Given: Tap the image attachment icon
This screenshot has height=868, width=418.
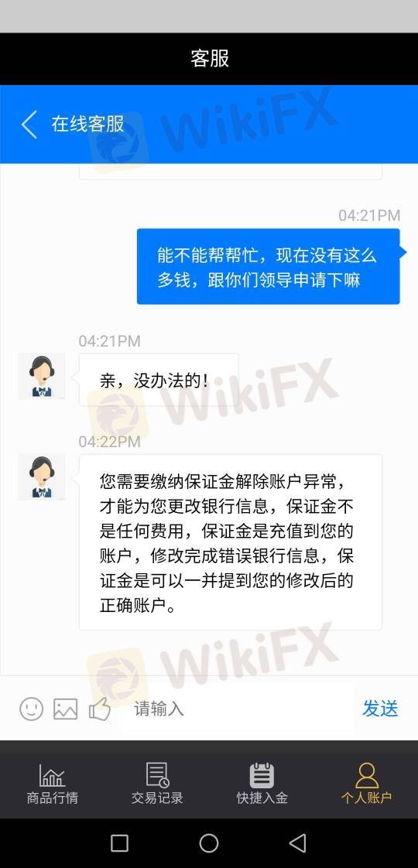Looking at the screenshot, I should (x=65, y=709).
